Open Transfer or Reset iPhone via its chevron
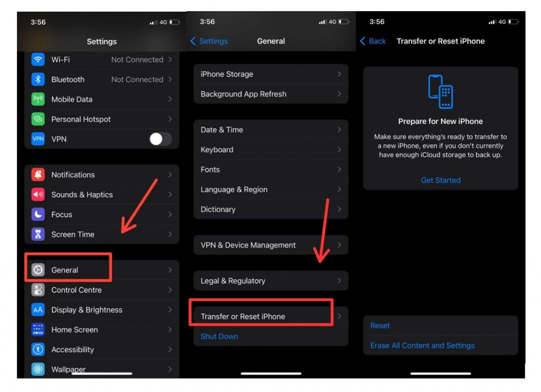The height and width of the screenshot is (392, 541). (340, 316)
